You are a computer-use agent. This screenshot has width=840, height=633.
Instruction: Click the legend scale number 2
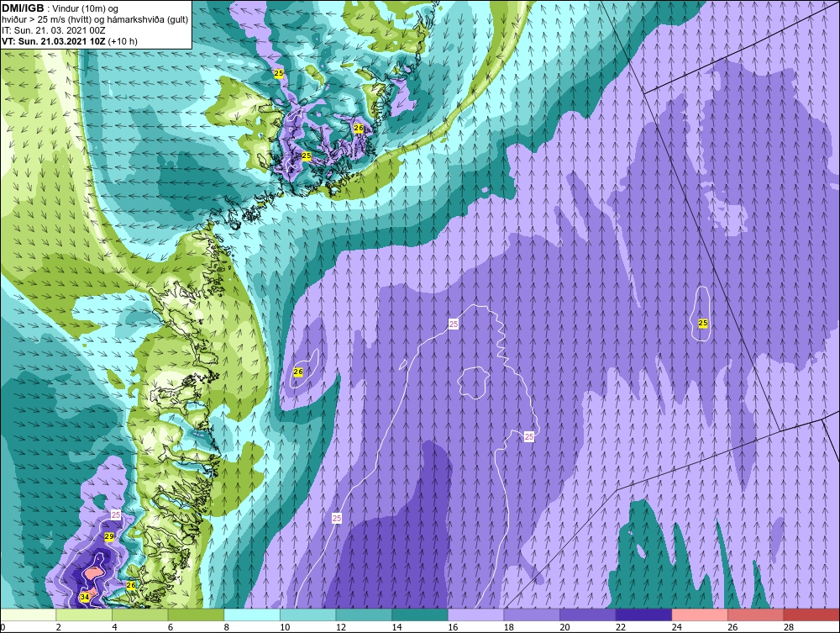click(x=58, y=627)
